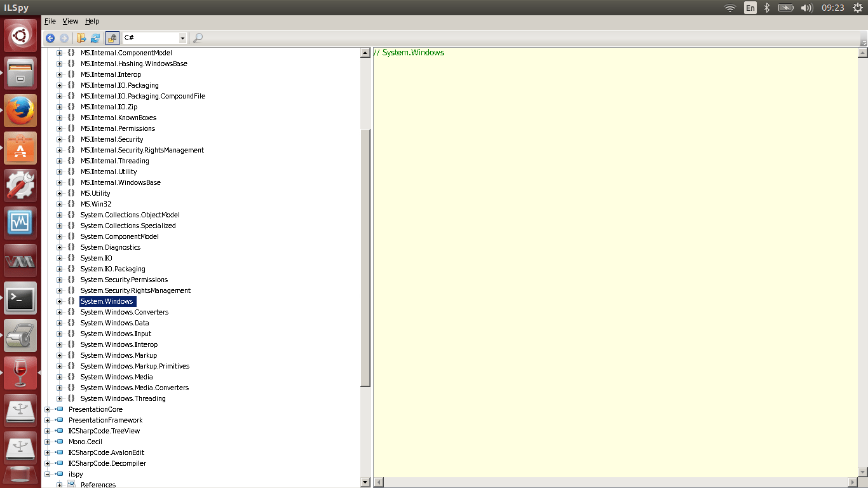Select MS.Internal.IO.Packaging.CompoundFile in the tree
The image size is (868, 488).
tap(143, 96)
